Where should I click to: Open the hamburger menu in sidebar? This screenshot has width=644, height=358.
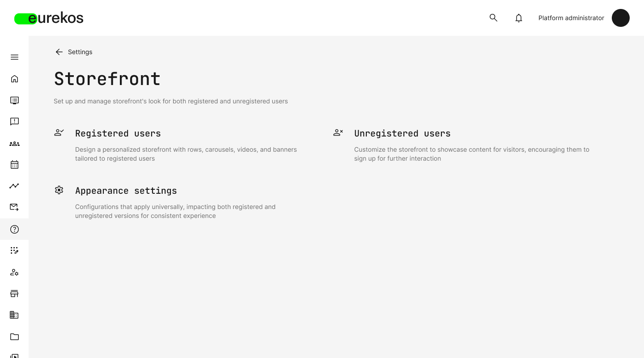[x=14, y=57]
